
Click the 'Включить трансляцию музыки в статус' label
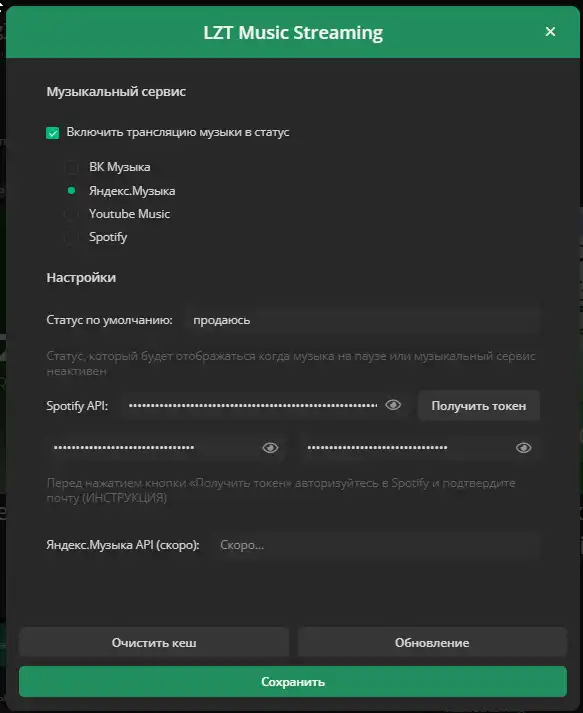[x=178, y=132]
